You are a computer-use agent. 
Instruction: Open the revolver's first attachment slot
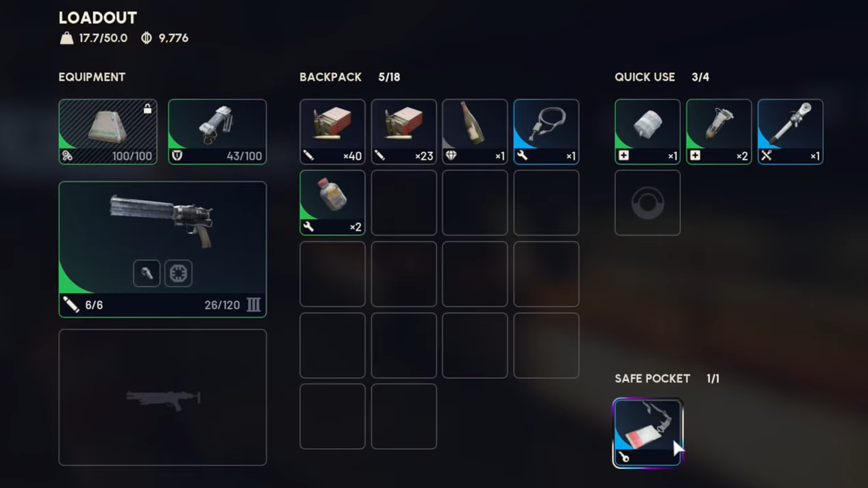point(147,273)
